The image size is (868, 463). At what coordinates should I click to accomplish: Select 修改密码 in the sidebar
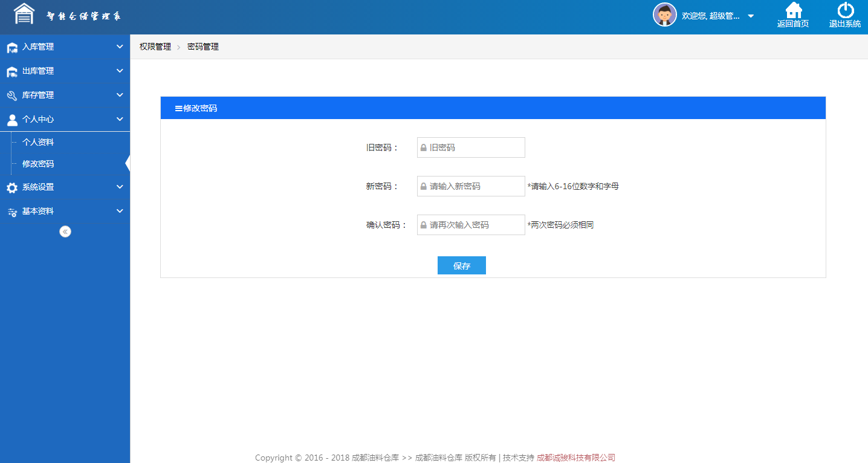[x=38, y=164]
